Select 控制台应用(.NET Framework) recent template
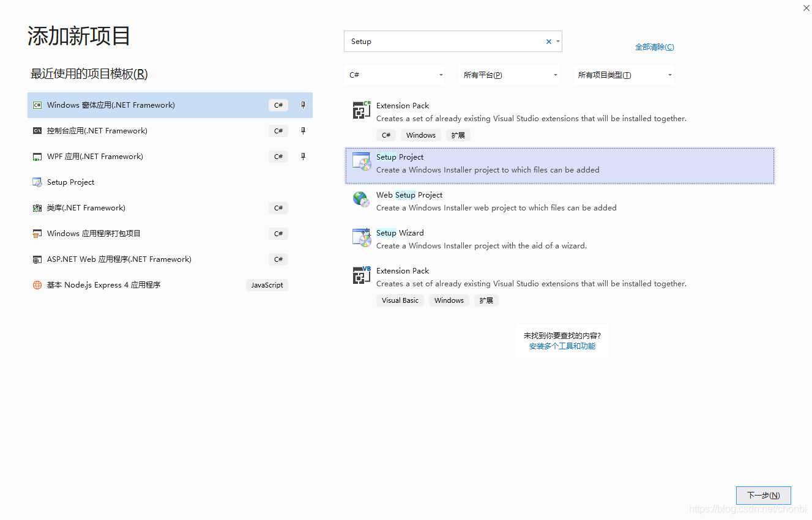This screenshot has width=812, height=520. pyautogui.click(x=170, y=131)
